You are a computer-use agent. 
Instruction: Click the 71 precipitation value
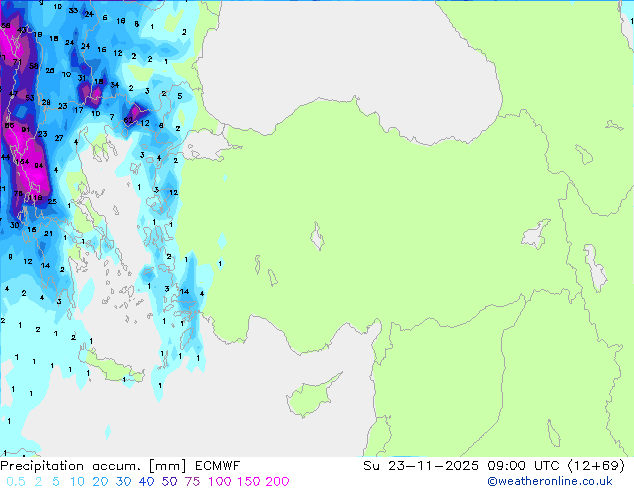(x=17, y=62)
